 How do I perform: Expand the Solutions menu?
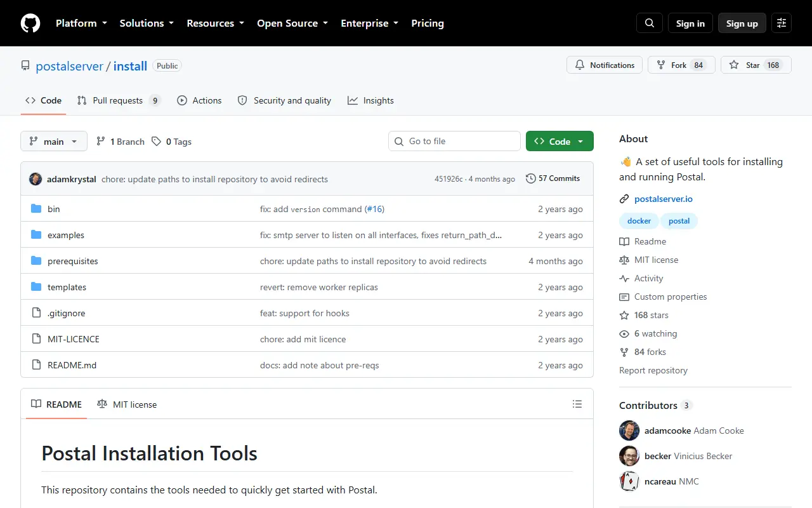147,23
